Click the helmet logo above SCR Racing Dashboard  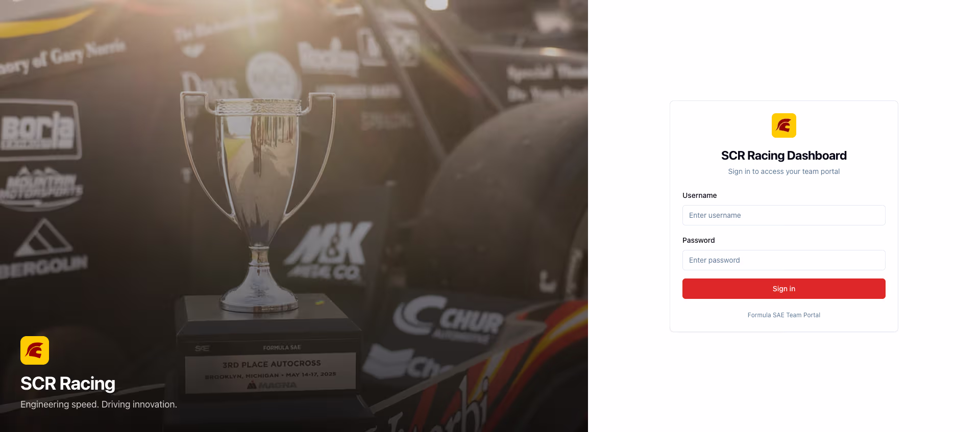coord(783,125)
